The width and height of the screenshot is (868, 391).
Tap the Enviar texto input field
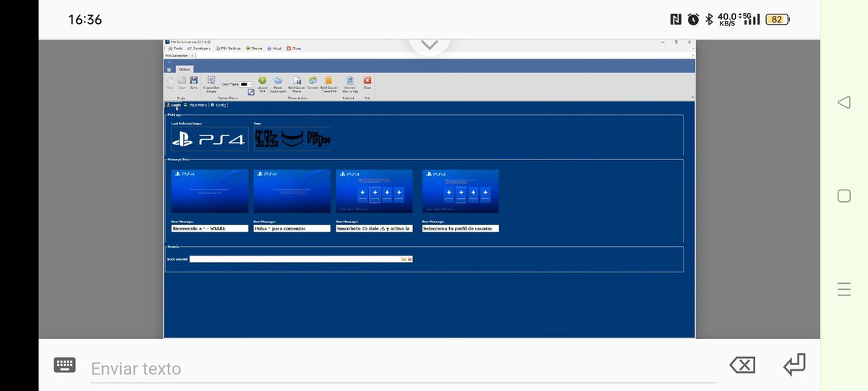(x=402, y=369)
